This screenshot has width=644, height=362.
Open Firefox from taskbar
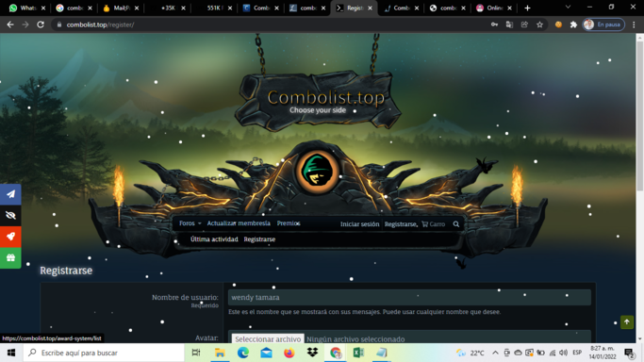coord(289,353)
